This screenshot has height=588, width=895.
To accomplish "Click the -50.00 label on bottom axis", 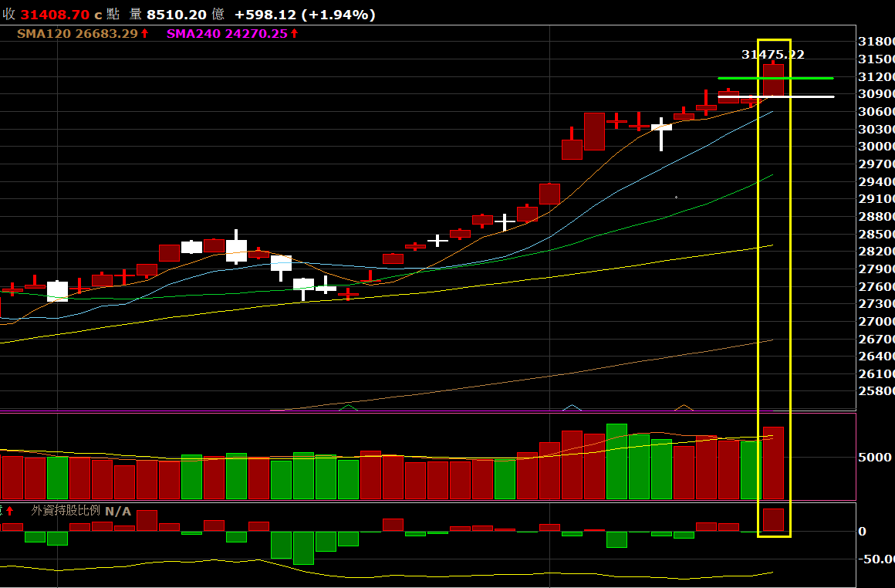I will (x=877, y=559).
